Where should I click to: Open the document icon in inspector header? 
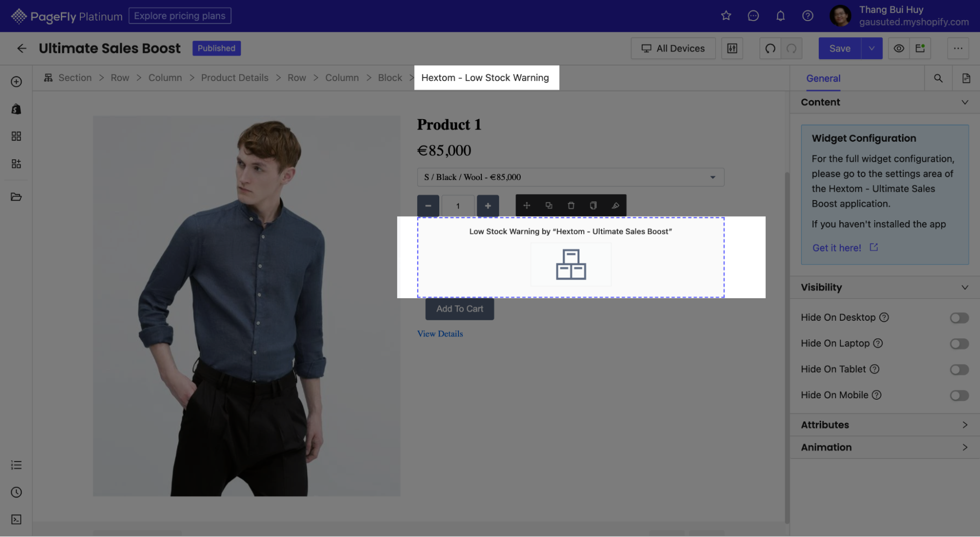coord(966,78)
